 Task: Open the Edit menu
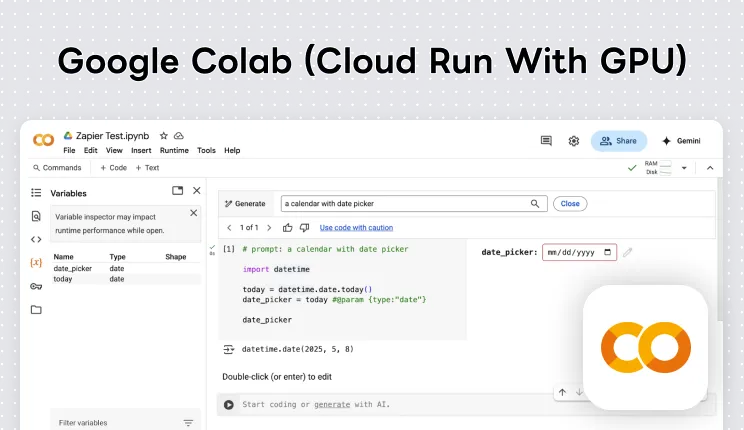(x=91, y=150)
